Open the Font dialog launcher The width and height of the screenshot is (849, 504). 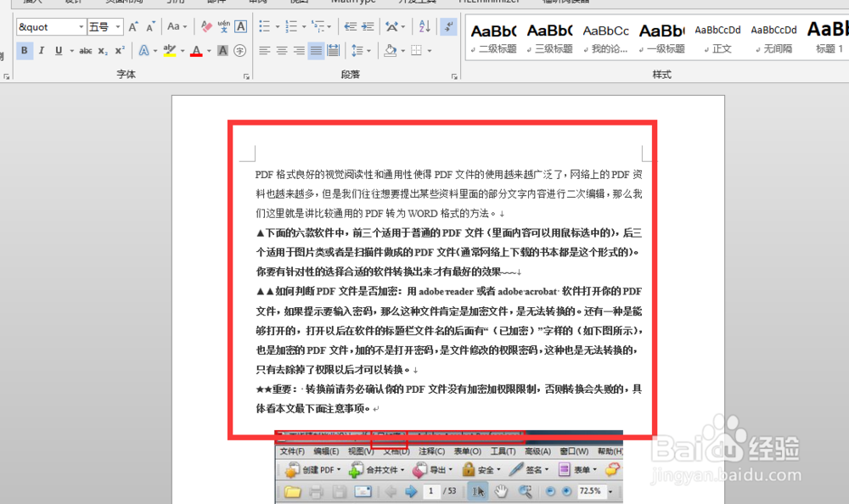point(246,77)
